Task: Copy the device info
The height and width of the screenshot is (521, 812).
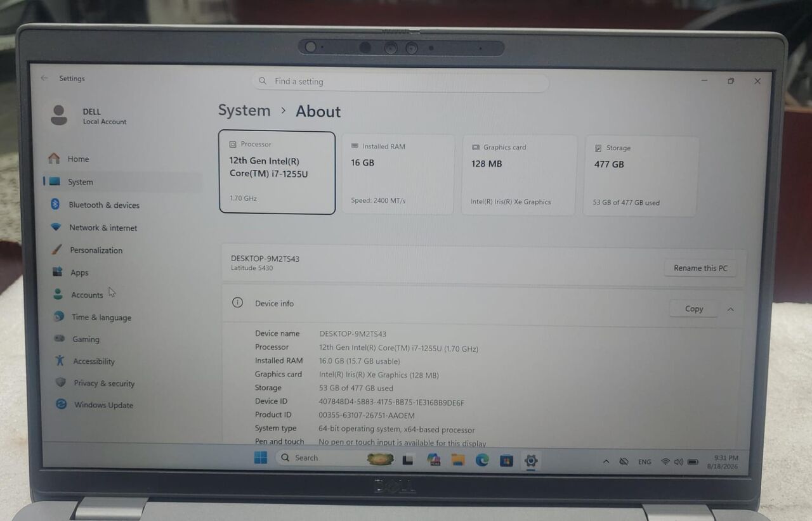Action: (693, 309)
